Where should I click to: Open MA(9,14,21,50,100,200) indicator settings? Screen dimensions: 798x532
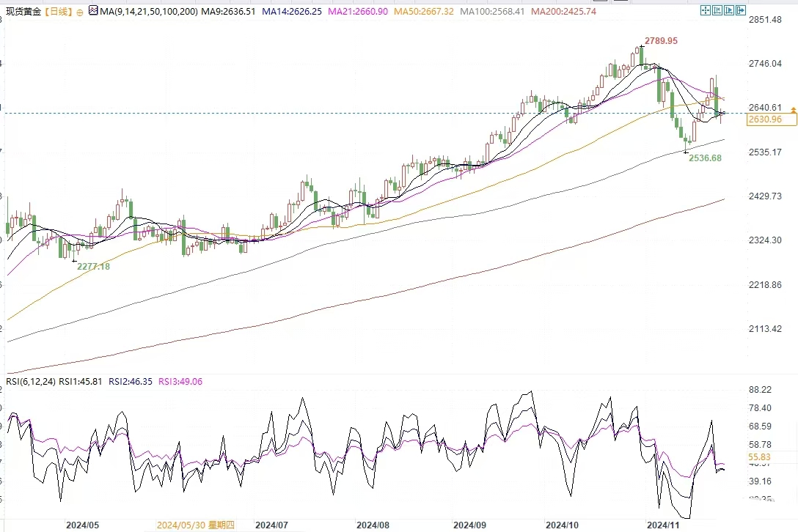(148, 11)
